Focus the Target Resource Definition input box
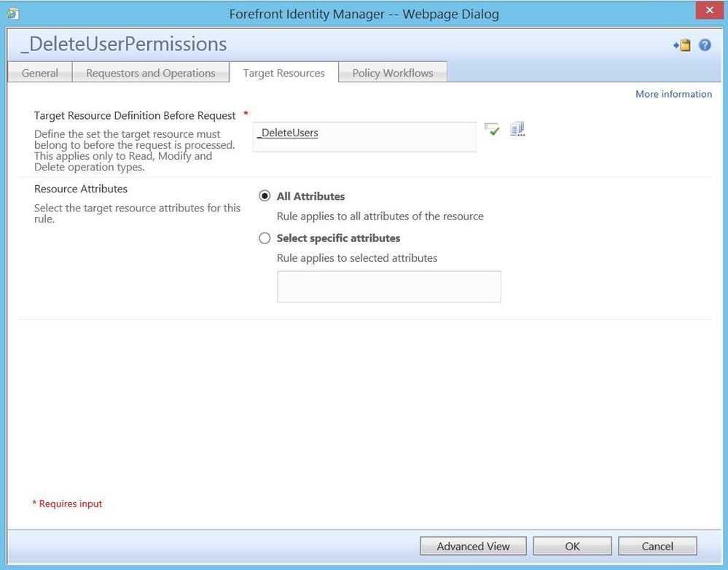Viewport: 728px width, 570px height. pos(364,136)
